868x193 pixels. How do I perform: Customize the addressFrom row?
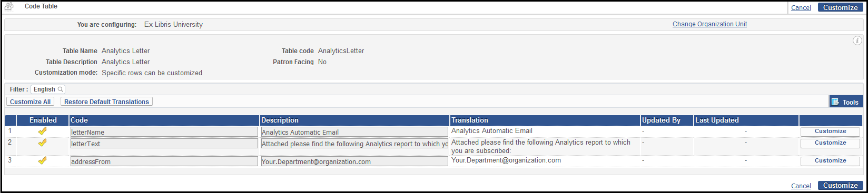830,161
